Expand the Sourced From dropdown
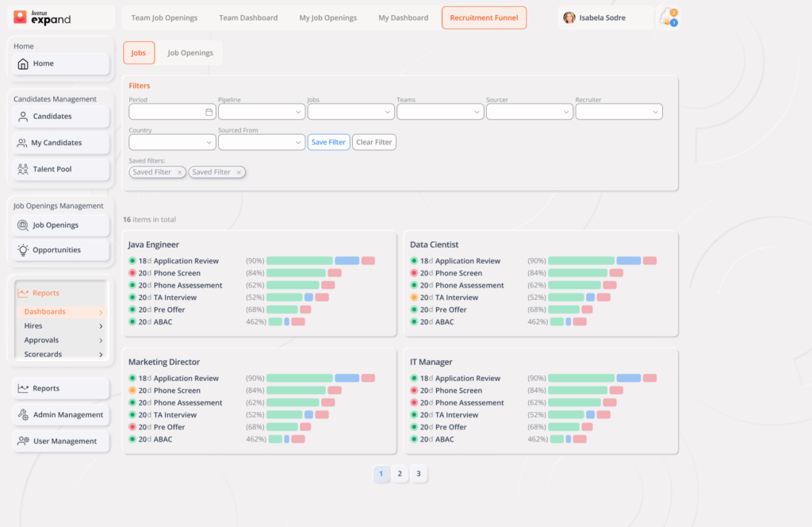812x527 pixels. click(261, 143)
